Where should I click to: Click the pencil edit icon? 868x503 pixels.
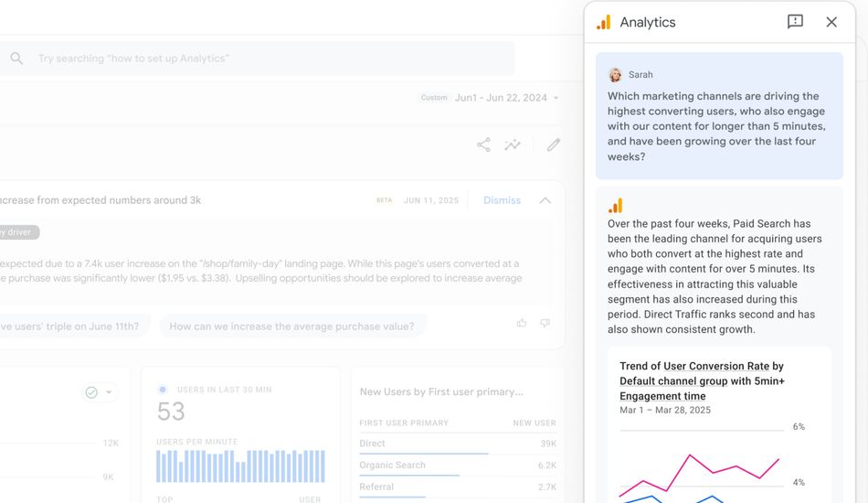point(554,145)
